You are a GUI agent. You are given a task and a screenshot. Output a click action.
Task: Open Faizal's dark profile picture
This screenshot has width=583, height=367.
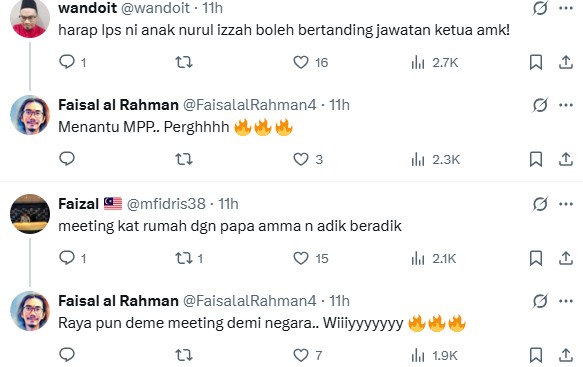[30, 214]
